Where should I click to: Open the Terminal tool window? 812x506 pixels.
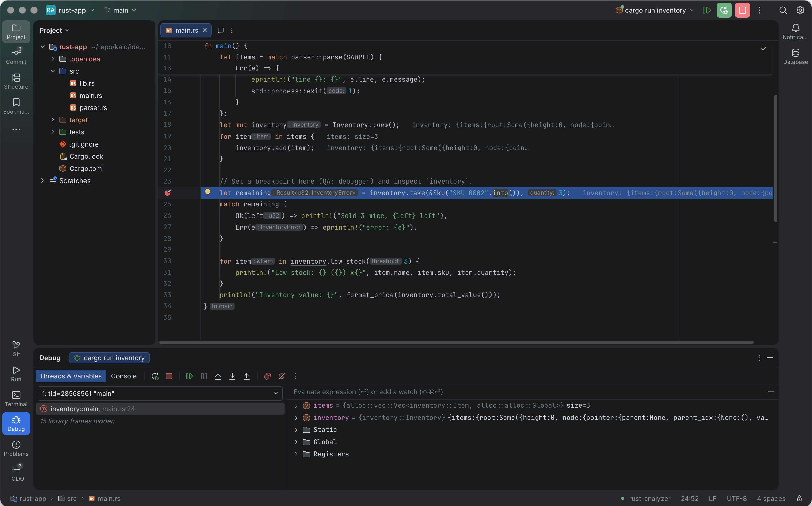pos(16,399)
